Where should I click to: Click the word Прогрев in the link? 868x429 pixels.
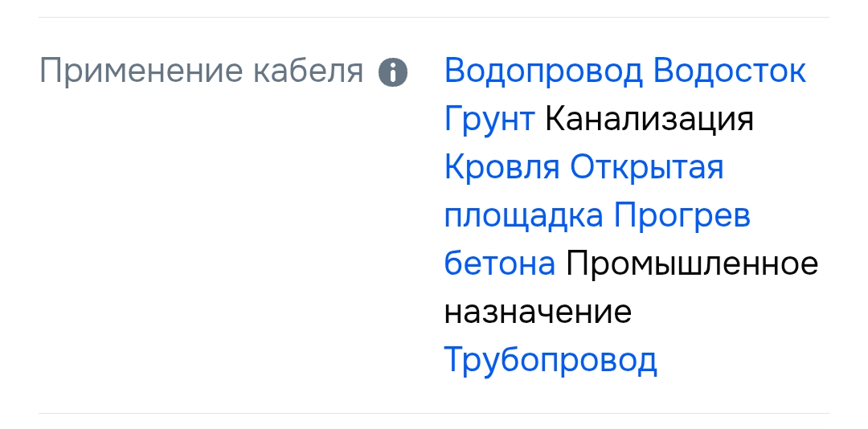click(682, 216)
